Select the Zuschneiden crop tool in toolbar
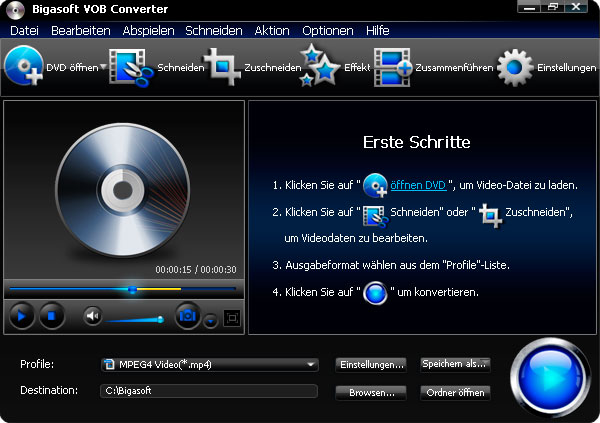 222,67
